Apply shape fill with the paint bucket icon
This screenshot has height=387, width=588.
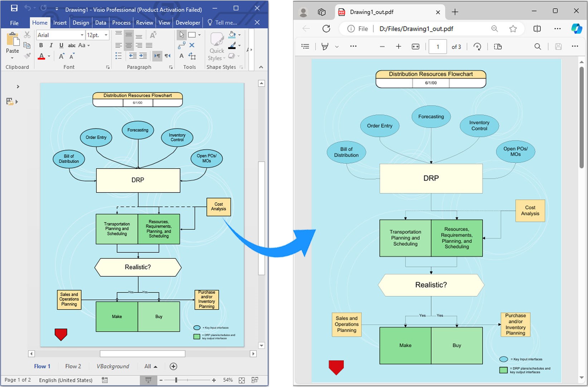(x=232, y=34)
